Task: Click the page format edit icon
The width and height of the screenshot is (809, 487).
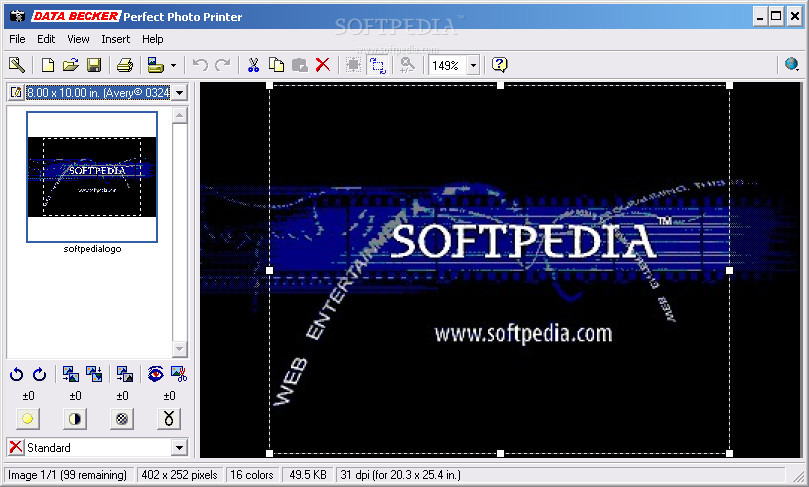Action: point(16,92)
